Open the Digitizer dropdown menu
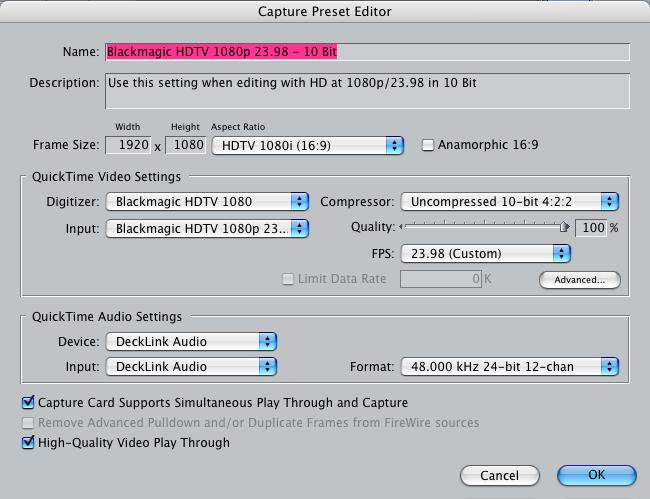 [207, 202]
